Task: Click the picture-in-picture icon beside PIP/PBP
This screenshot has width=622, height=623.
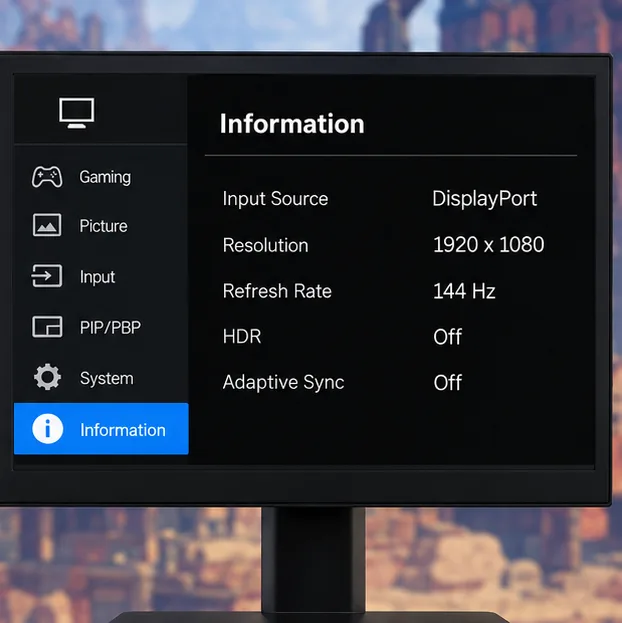Action: coord(47,327)
